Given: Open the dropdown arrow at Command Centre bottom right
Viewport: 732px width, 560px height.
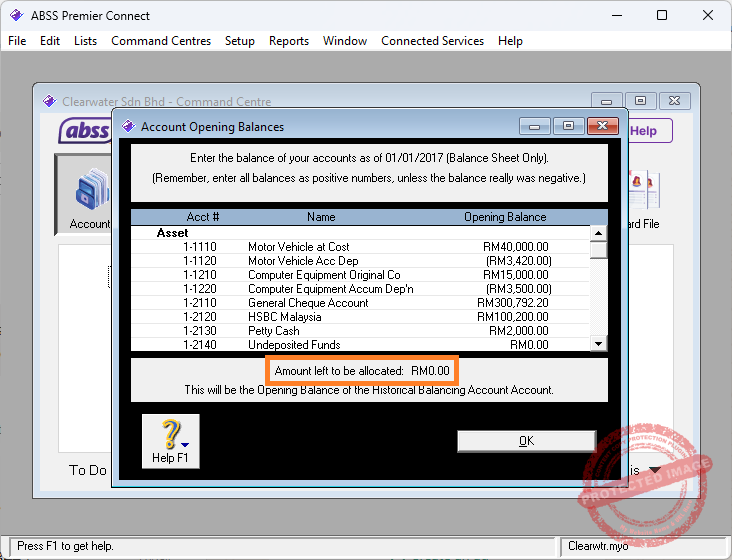Looking at the screenshot, I should pyautogui.click(x=655, y=469).
